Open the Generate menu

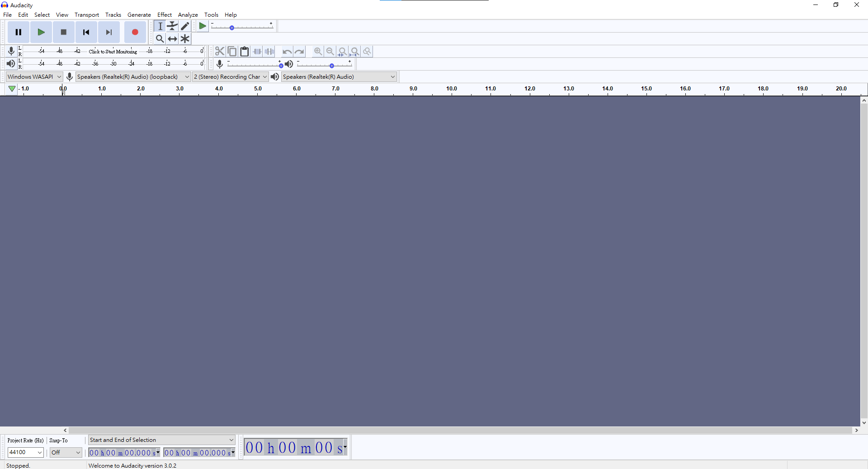(x=139, y=15)
